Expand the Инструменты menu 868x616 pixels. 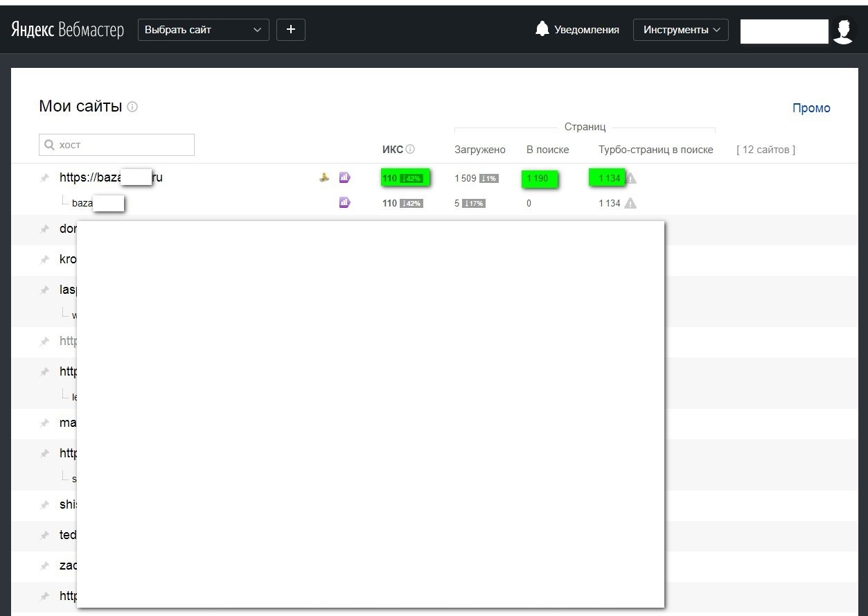coord(681,30)
